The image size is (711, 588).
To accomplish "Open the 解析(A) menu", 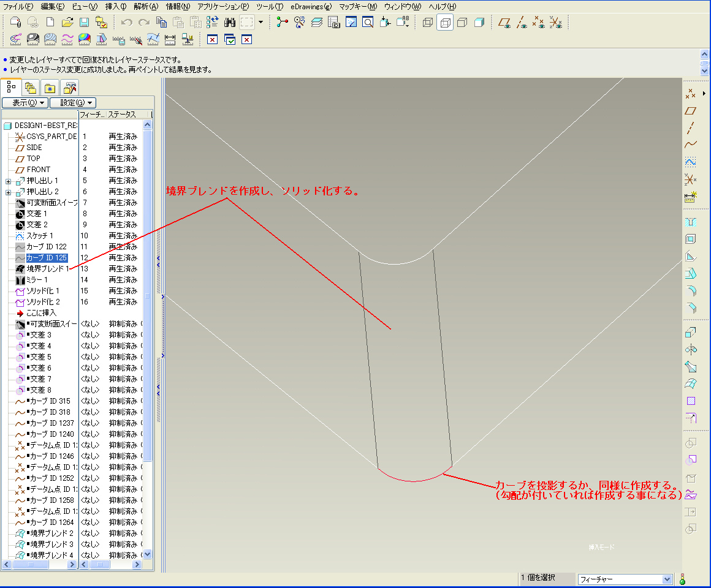I will click(145, 6).
